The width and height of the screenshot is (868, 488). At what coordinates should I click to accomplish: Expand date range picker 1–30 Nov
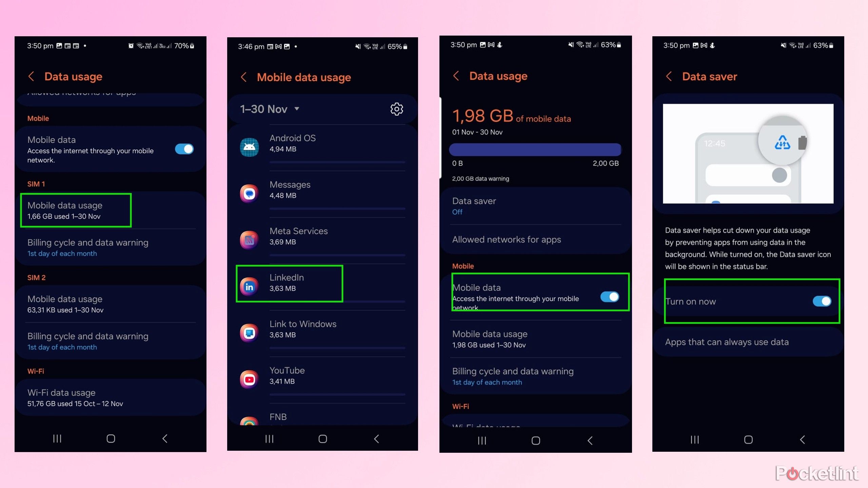pos(271,109)
